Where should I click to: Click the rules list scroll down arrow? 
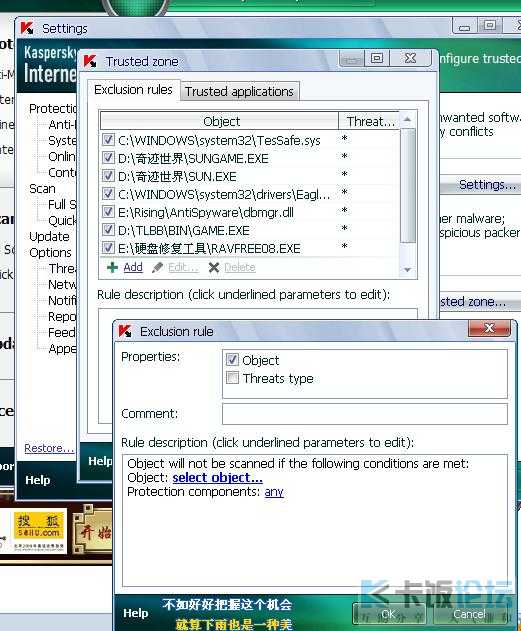[x=408, y=270]
